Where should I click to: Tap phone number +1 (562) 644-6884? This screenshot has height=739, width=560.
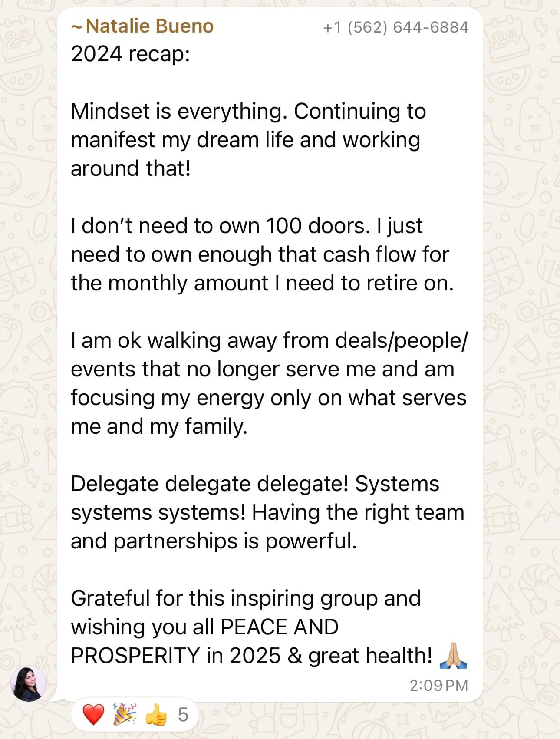point(396,27)
